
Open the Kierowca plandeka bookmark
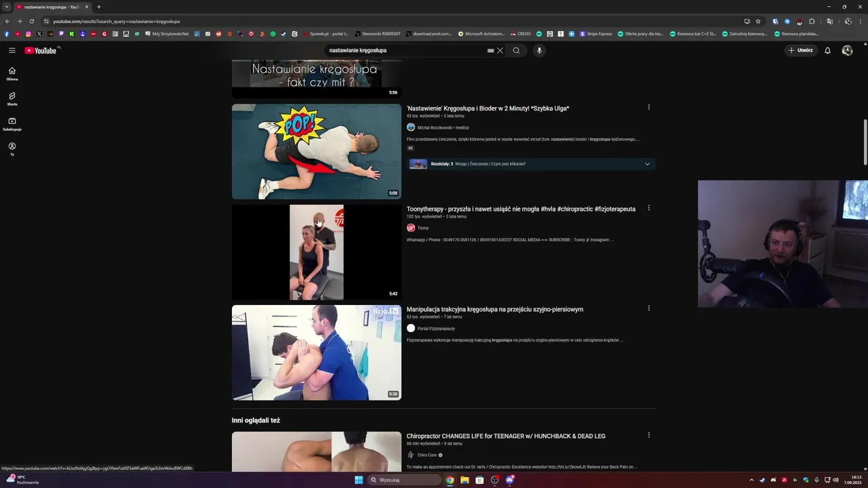click(796, 34)
